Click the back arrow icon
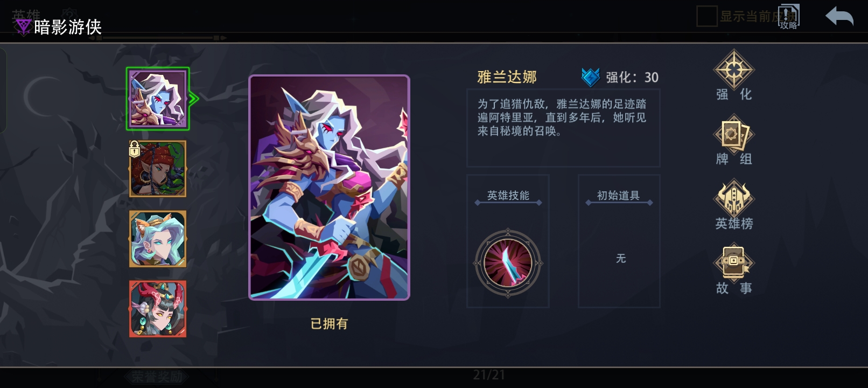The image size is (868, 388). (839, 17)
